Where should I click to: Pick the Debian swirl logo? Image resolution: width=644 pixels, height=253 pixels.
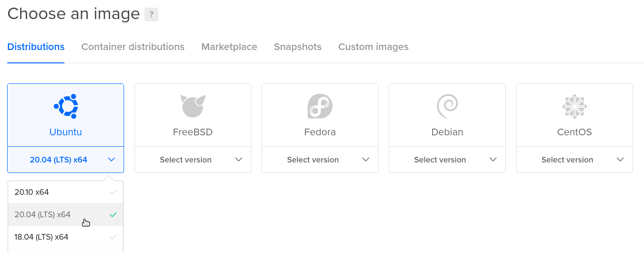click(447, 106)
